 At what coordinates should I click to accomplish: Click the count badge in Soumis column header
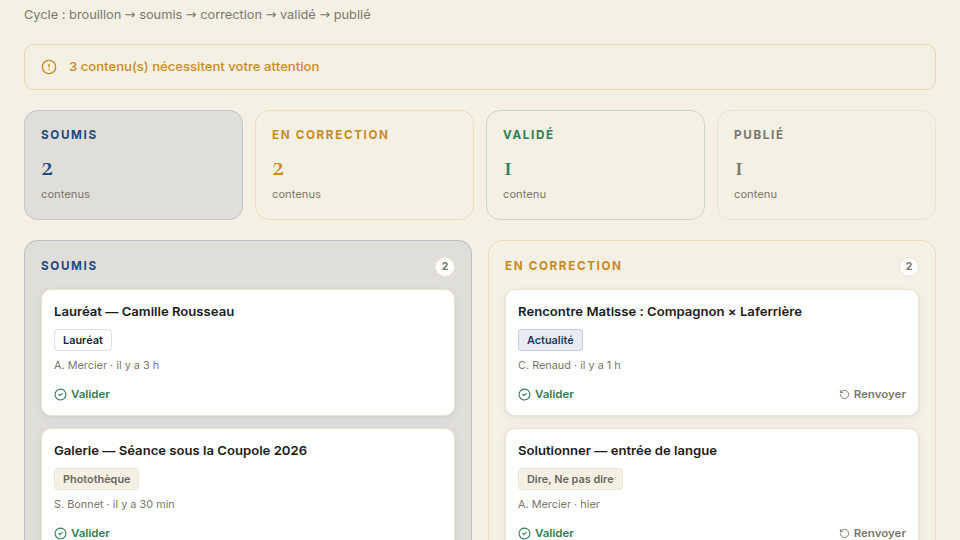[445, 266]
